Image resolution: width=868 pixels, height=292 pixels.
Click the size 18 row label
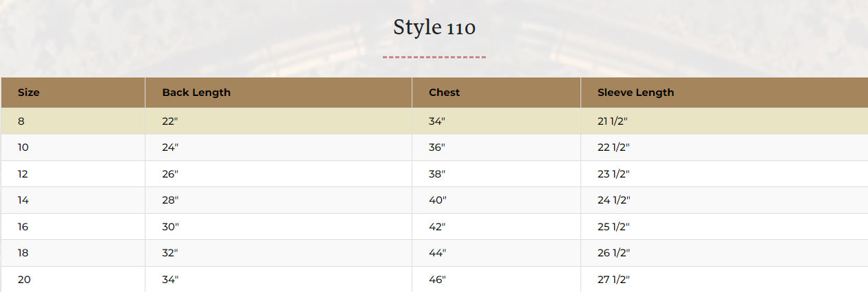(23, 253)
